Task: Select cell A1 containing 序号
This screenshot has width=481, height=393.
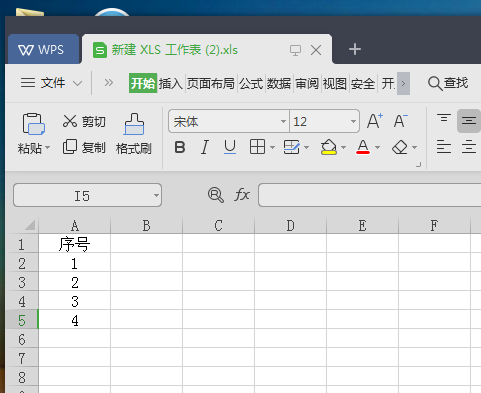Action: [75, 244]
